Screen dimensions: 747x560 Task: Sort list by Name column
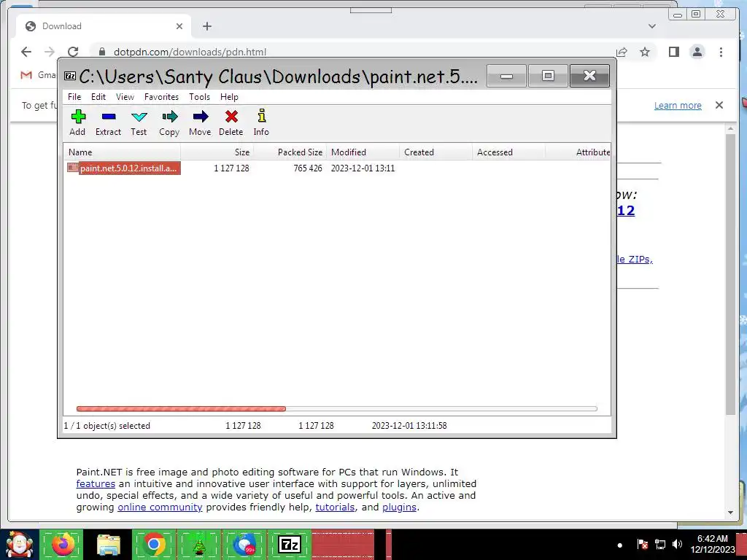coord(123,152)
